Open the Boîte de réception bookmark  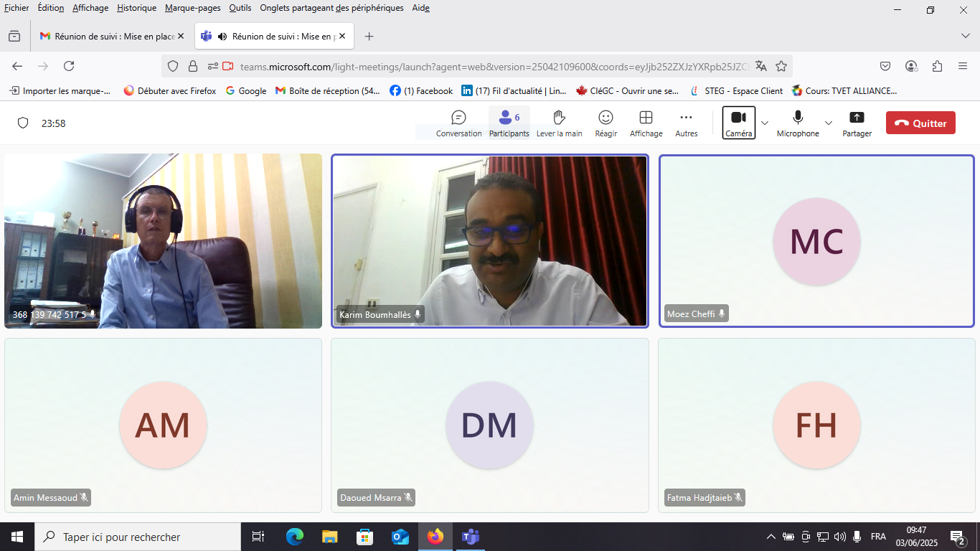tap(328, 91)
